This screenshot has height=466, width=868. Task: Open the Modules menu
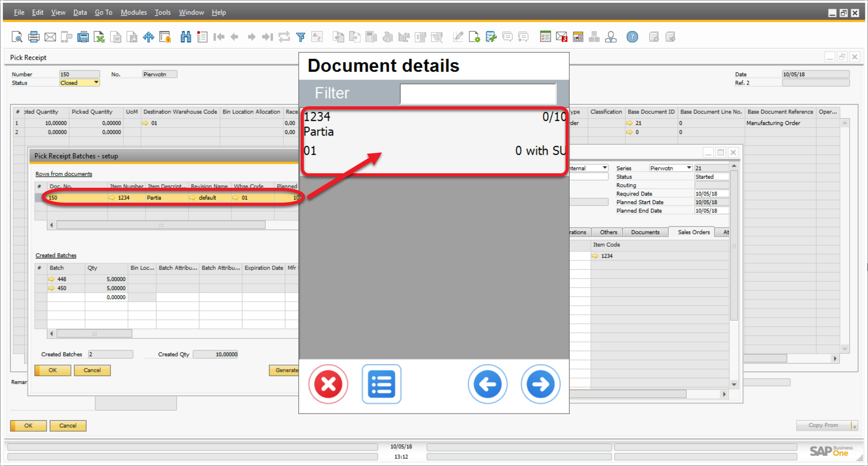point(133,12)
